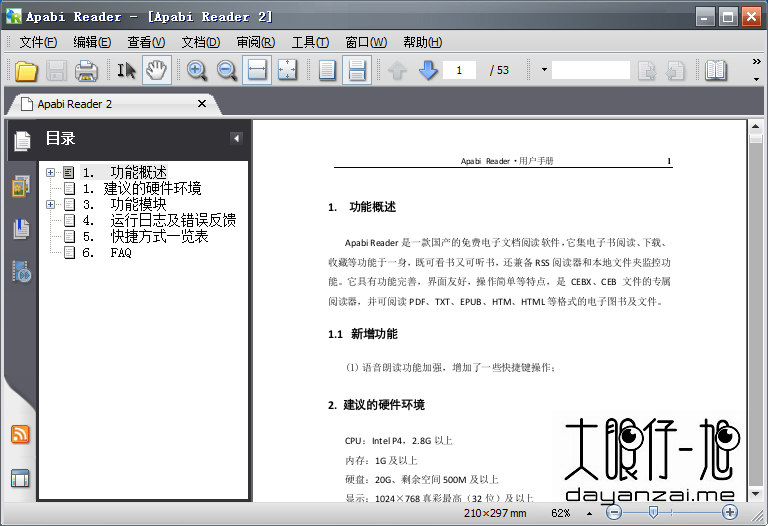Open the 文件(F) menu

pyautogui.click(x=38, y=43)
